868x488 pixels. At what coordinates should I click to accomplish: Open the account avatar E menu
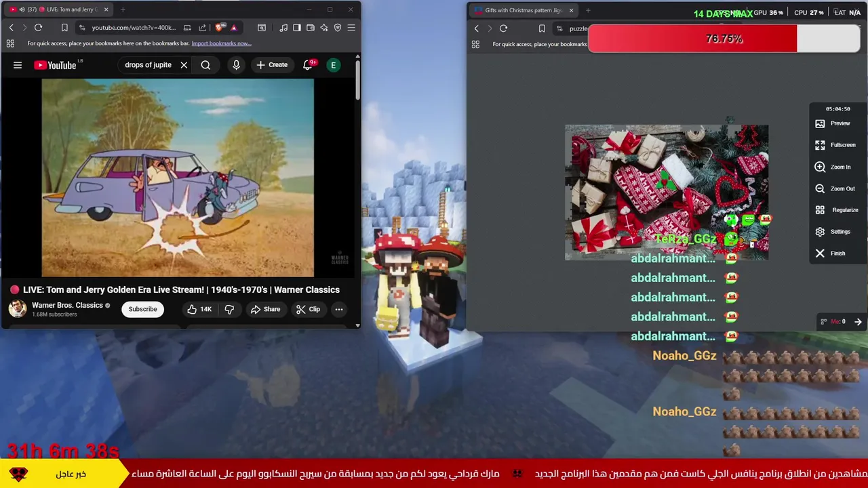coord(333,65)
